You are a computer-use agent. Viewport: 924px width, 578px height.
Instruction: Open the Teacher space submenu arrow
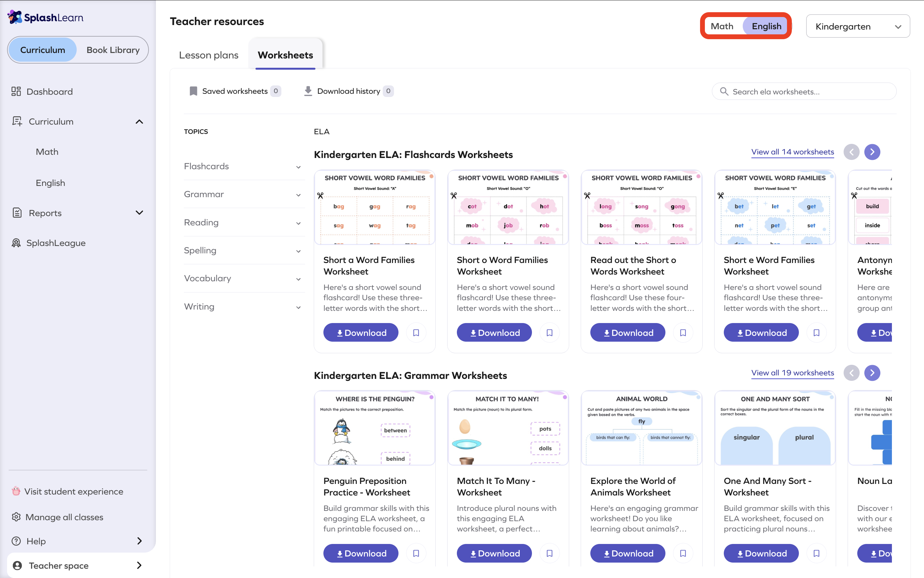click(x=139, y=565)
